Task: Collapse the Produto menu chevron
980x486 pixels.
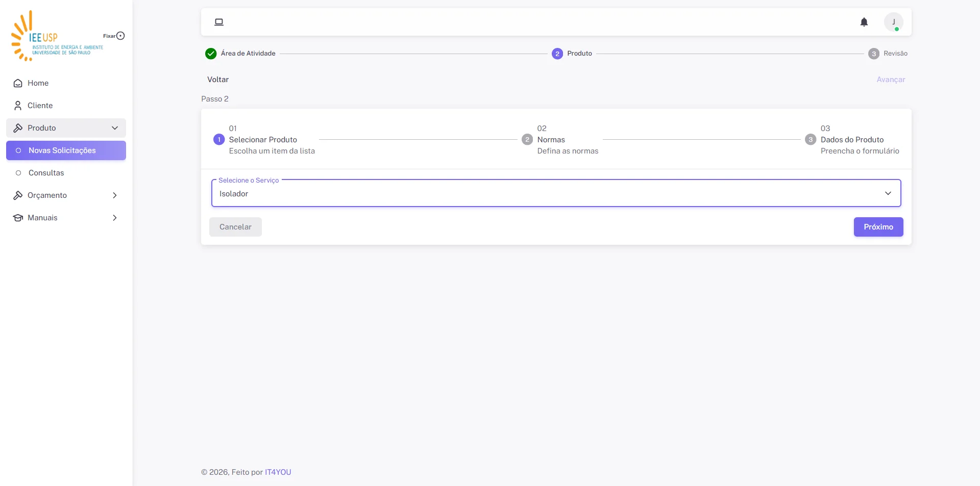Action: point(115,128)
